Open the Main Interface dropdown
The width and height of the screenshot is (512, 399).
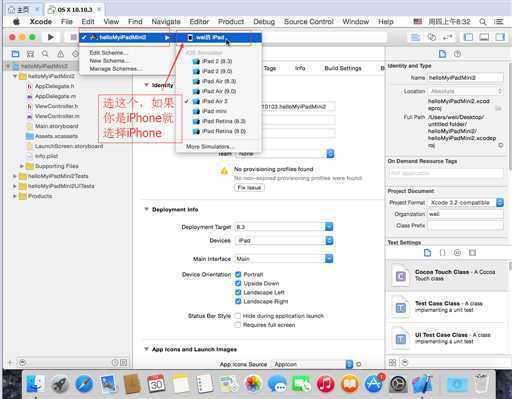pos(284,259)
